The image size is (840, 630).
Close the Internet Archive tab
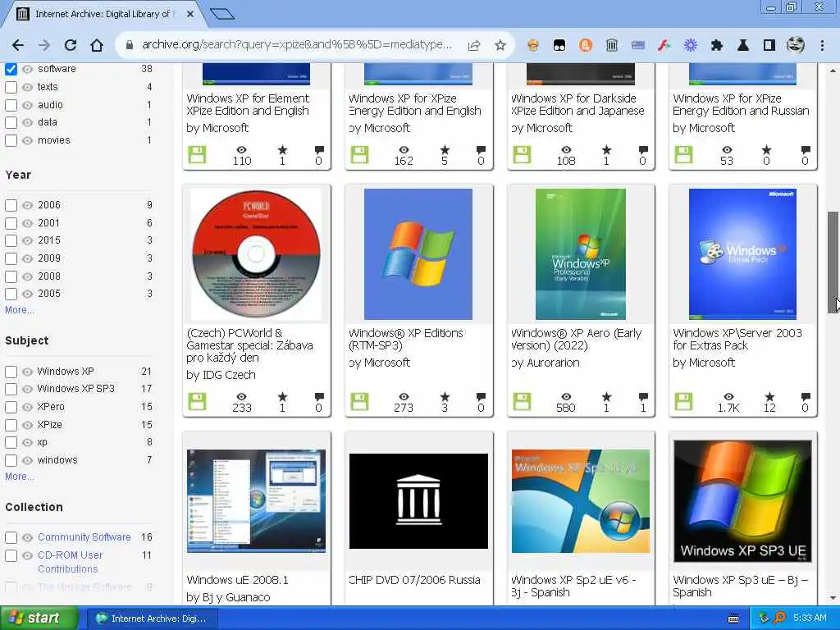pos(190,14)
